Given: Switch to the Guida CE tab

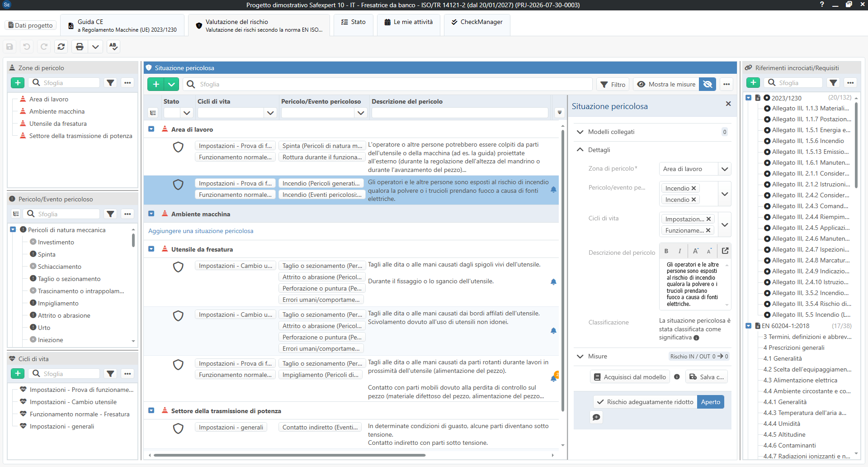Looking at the screenshot, I should (123, 25).
